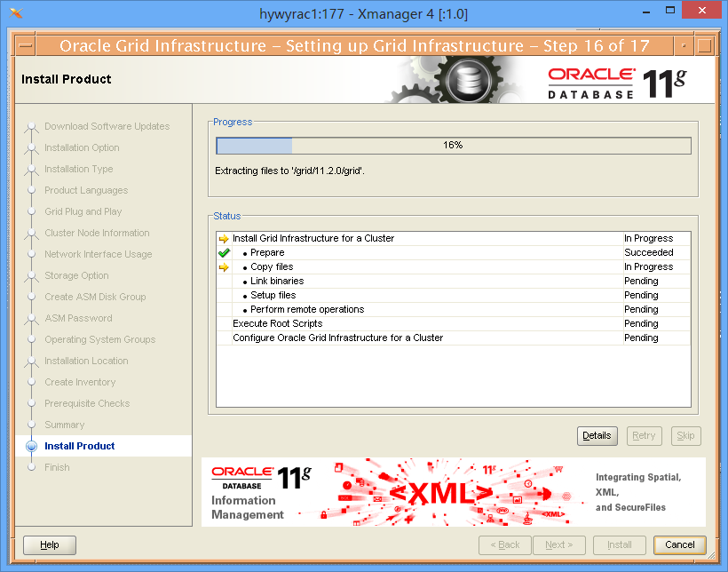Click the Details button
The width and height of the screenshot is (728, 572).
click(x=597, y=436)
